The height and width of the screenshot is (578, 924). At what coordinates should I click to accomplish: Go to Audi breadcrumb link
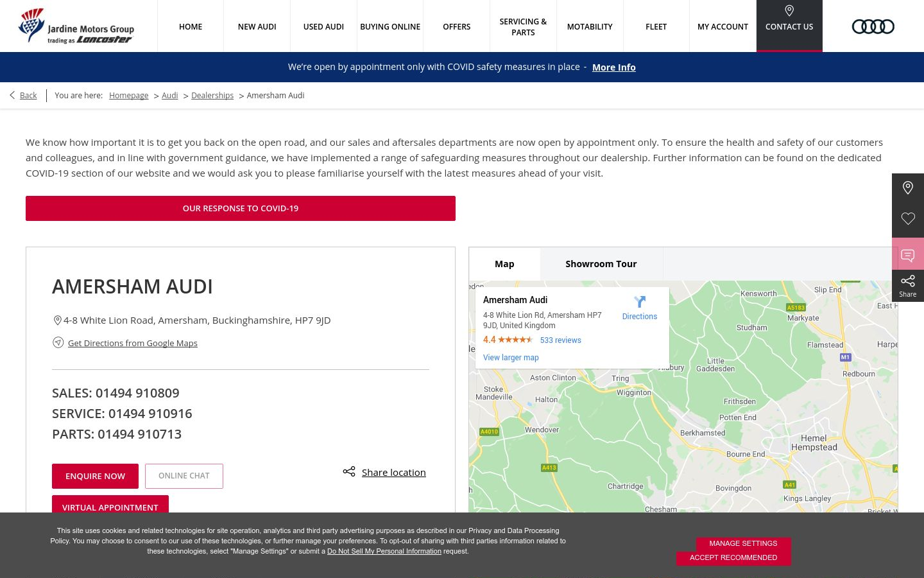coord(169,95)
